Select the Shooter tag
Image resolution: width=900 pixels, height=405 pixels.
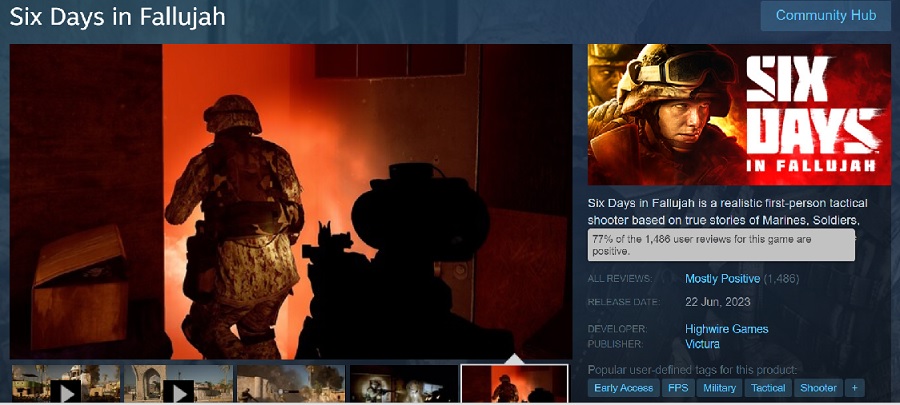(818, 388)
